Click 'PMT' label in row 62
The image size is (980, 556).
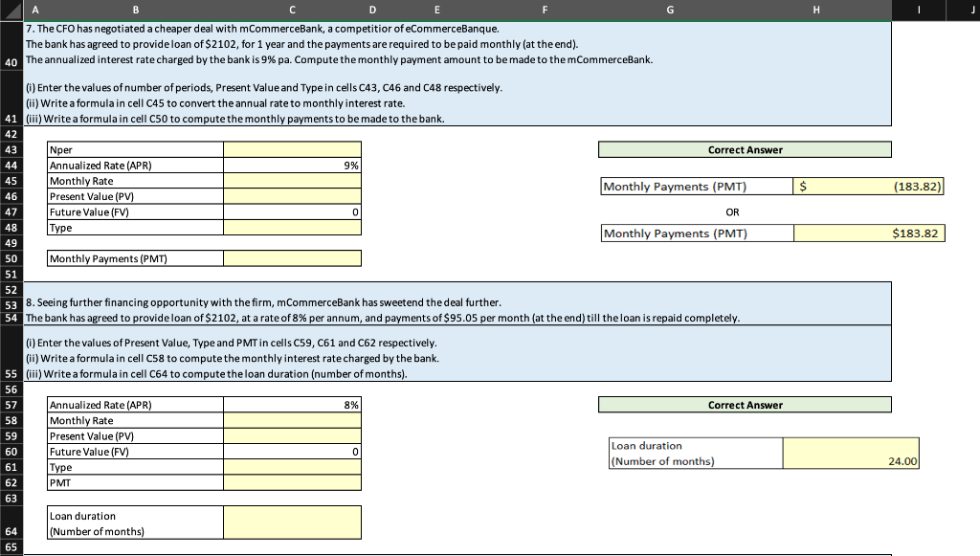(x=135, y=483)
